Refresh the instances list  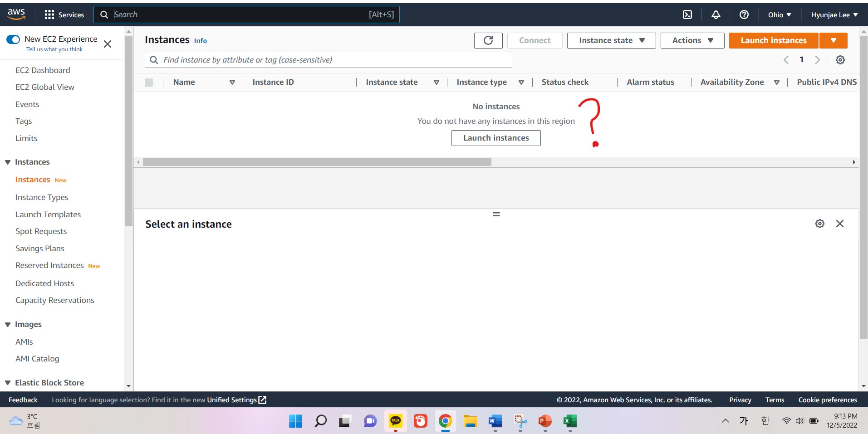[x=488, y=40]
